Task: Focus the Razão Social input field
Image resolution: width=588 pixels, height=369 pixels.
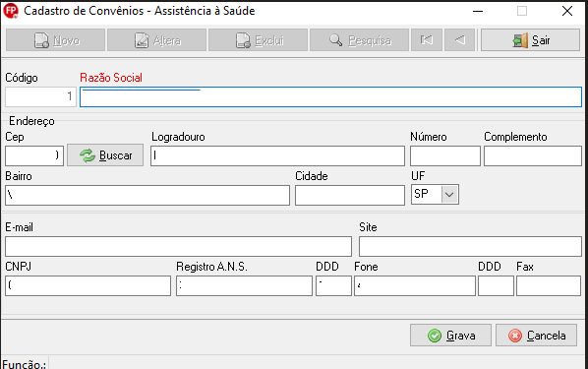Action: (330, 96)
